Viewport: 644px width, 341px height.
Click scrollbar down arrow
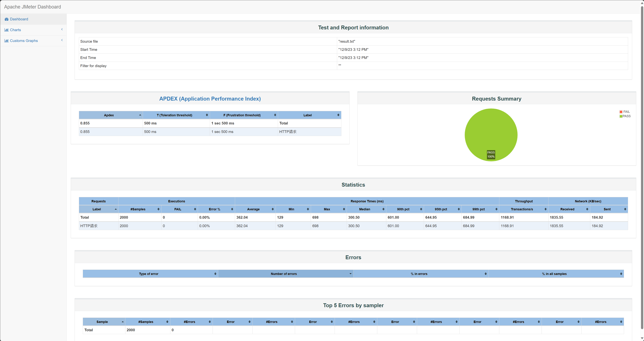[x=642, y=338]
